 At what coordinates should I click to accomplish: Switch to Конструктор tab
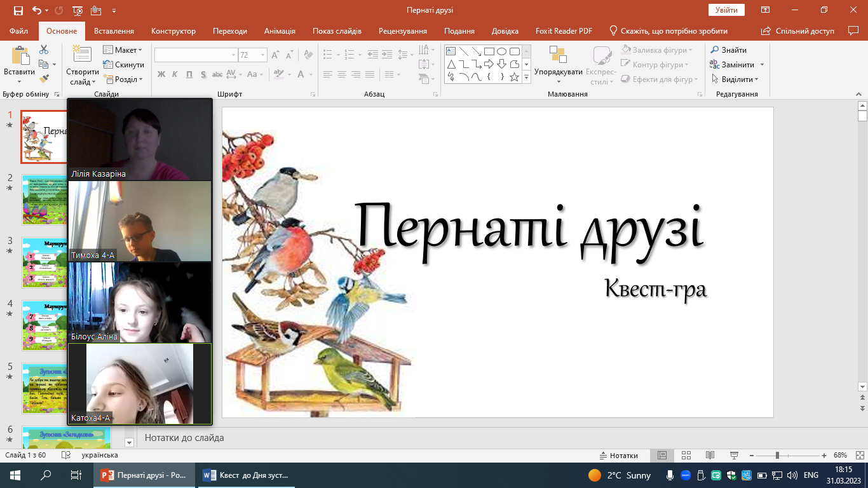click(173, 30)
